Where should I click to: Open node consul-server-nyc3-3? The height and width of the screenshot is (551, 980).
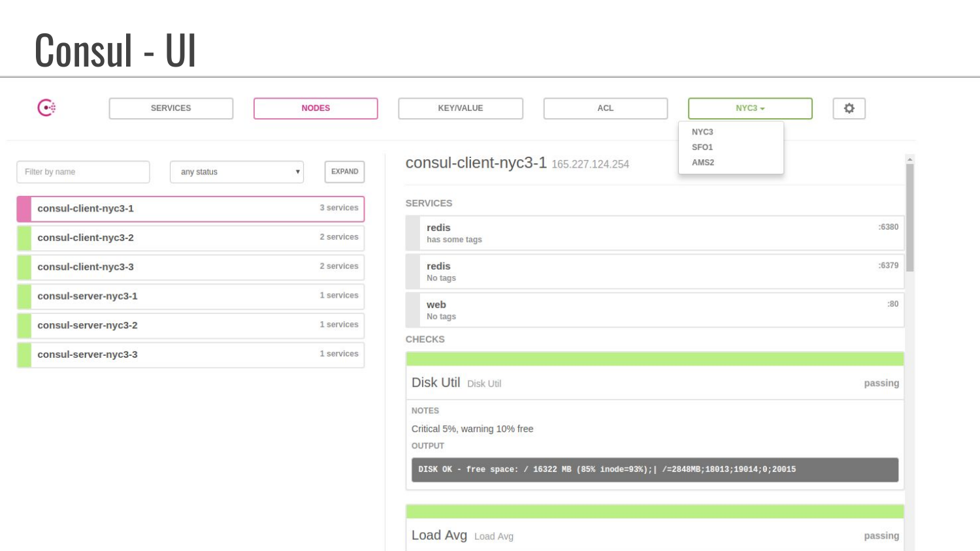(191, 354)
